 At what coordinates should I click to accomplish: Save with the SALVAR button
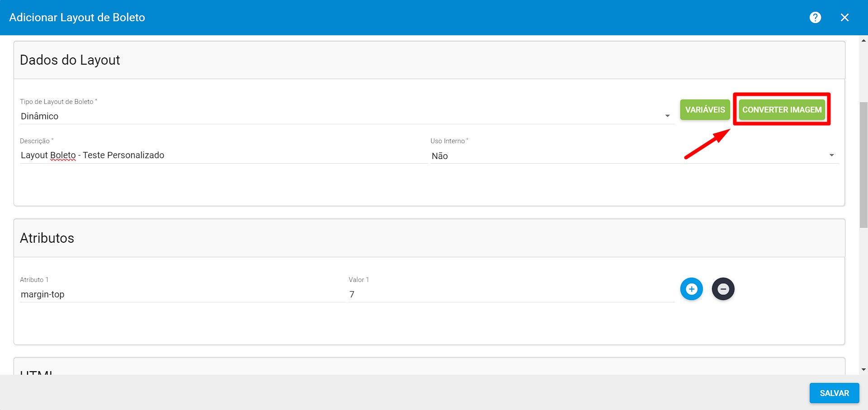click(x=834, y=393)
